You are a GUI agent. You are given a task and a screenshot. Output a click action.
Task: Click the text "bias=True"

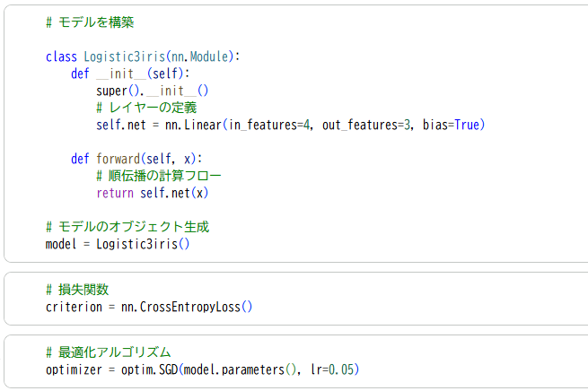point(452,125)
